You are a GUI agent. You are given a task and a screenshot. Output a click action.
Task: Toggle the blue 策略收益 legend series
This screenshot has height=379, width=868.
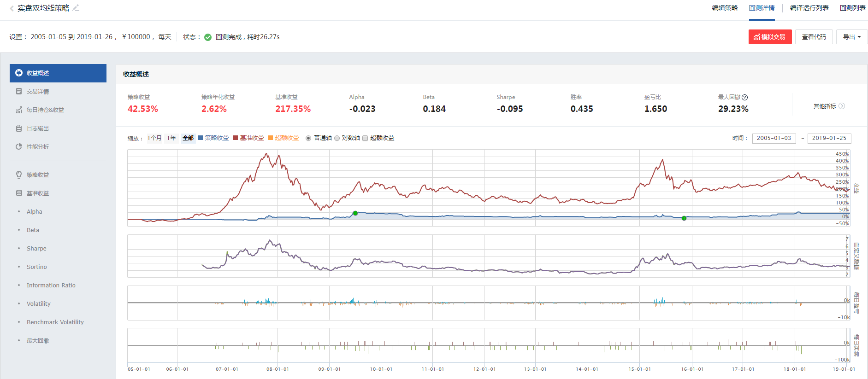coord(213,138)
